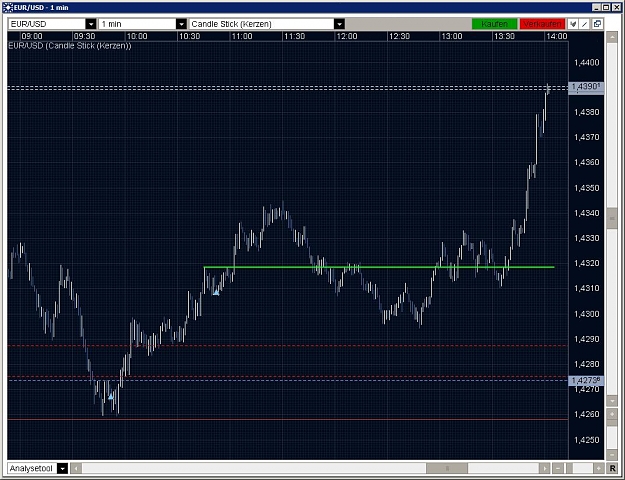625x480 pixels.
Task: Click the 1,4390 current price label
Action: coord(586,87)
